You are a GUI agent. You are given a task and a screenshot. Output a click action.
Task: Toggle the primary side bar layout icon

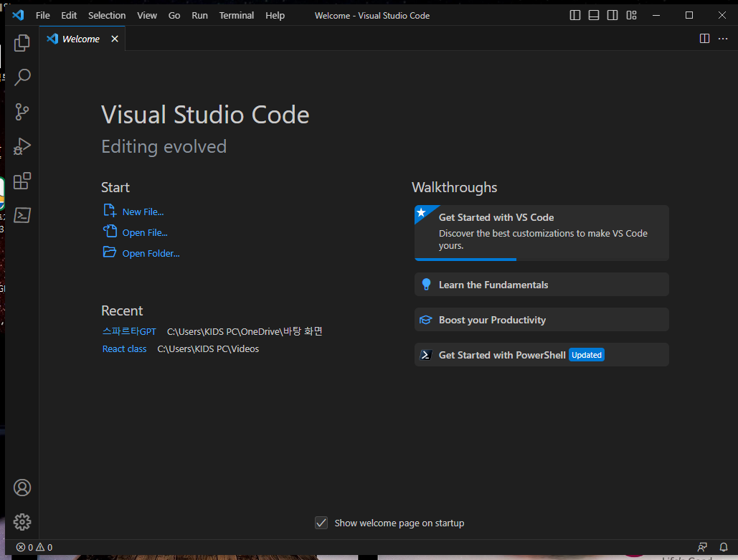coord(574,16)
